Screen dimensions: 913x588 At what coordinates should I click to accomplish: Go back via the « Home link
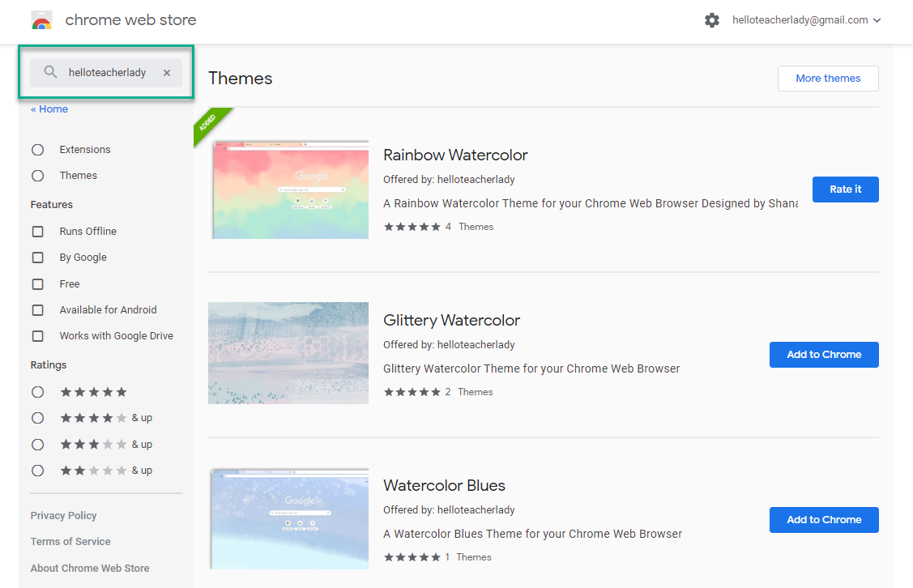tap(49, 109)
